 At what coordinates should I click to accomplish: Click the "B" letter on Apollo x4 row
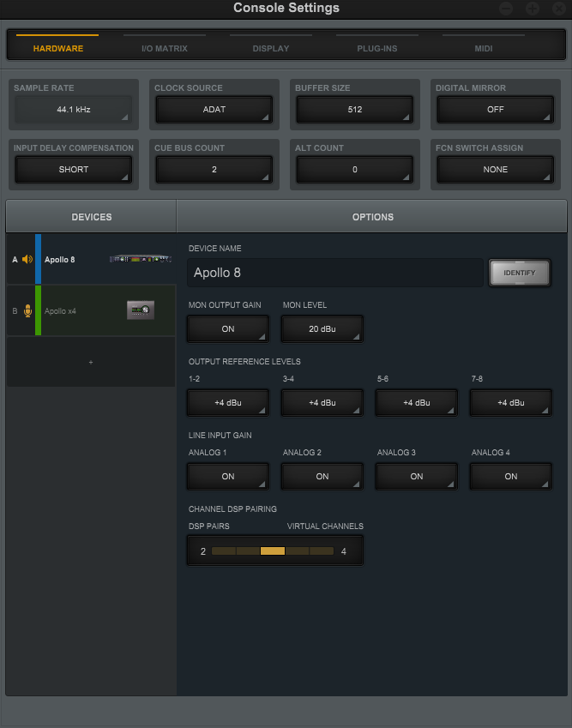tap(15, 311)
